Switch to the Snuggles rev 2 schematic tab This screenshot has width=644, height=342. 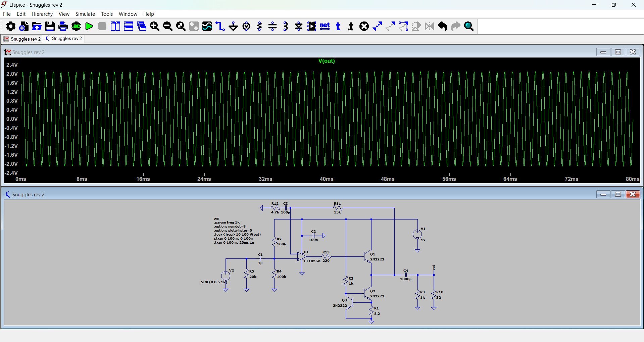tap(63, 39)
